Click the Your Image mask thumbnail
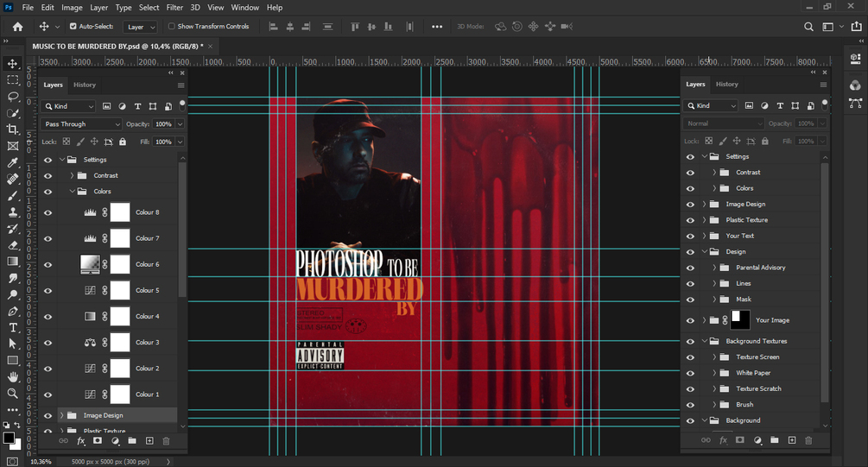Image resolution: width=868 pixels, height=467 pixels. [741, 319]
